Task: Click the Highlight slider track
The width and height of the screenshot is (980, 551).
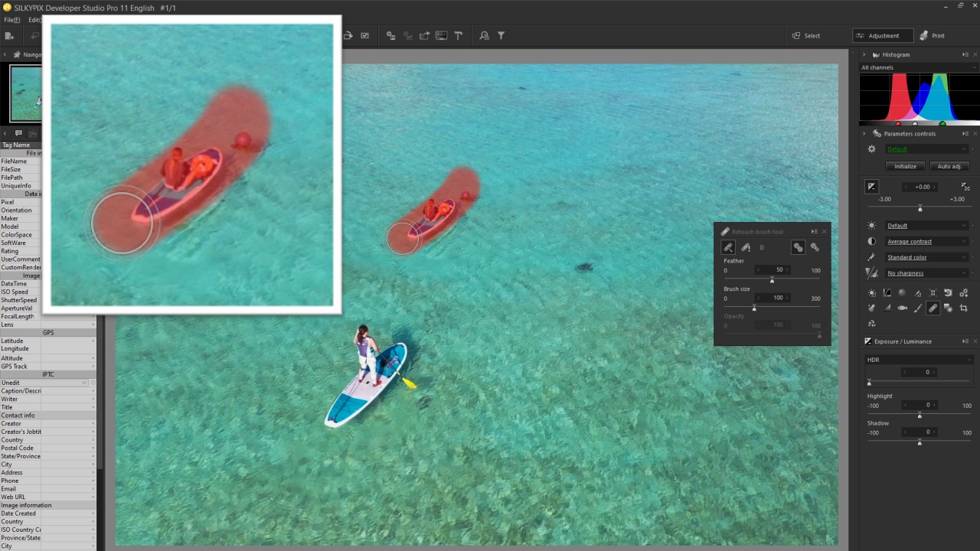Action: click(919, 414)
